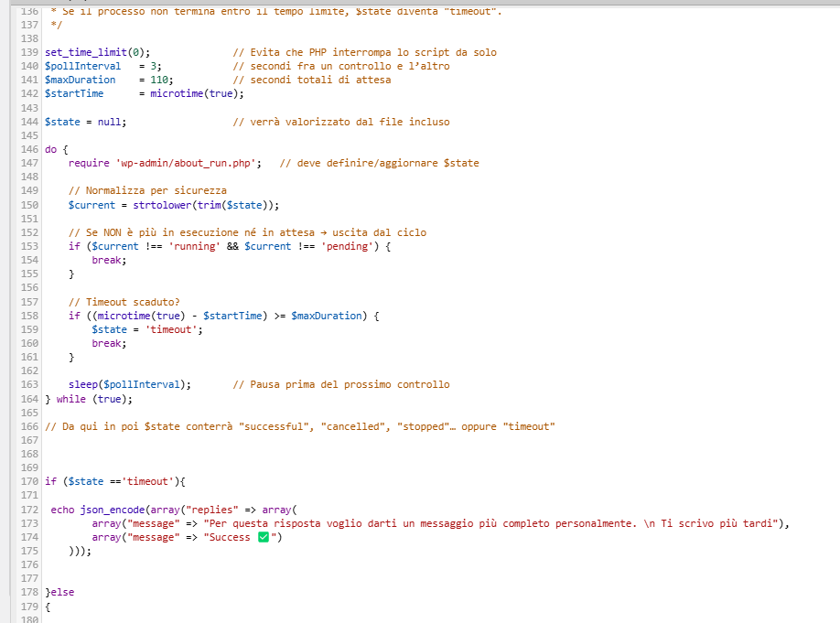Screen dimensions: 840x623
Task: Click line number 170 in gutter
Action: [x=29, y=481]
